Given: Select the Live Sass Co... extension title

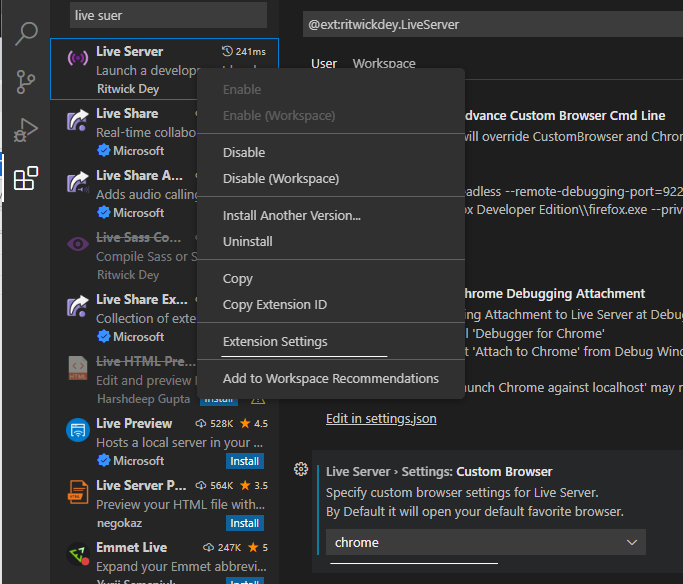Looking at the screenshot, I should click(139, 237).
